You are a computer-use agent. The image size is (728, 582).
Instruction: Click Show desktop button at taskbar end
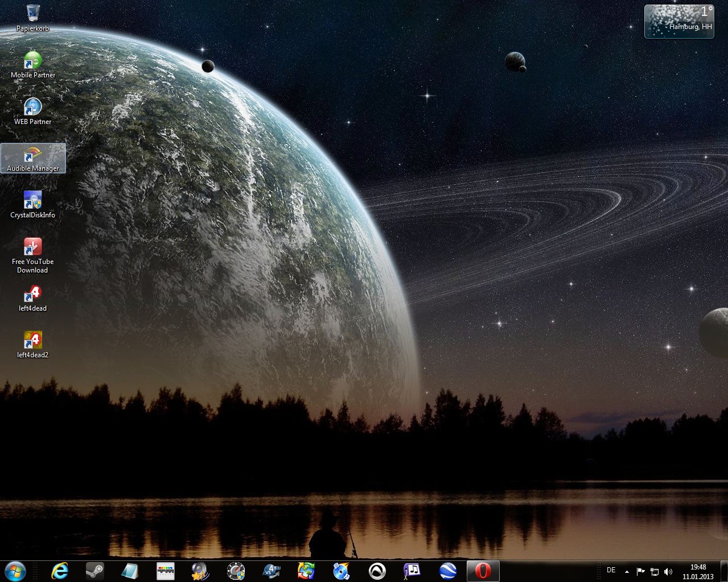[723, 571]
